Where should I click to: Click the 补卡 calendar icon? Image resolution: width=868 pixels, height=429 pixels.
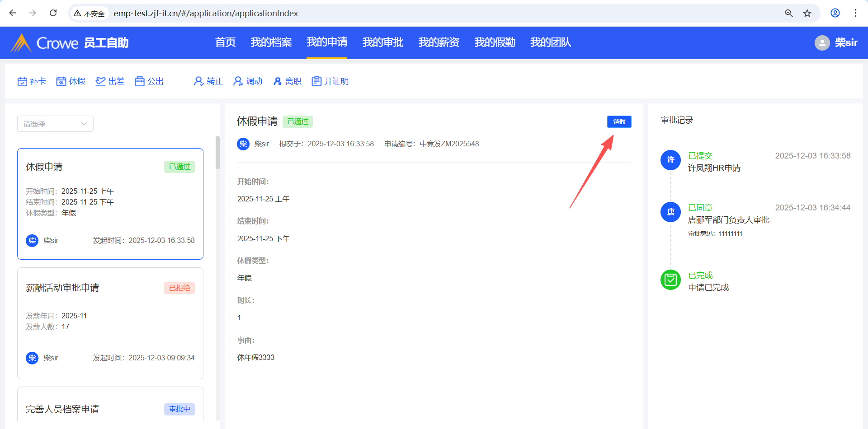[x=22, y=81]
